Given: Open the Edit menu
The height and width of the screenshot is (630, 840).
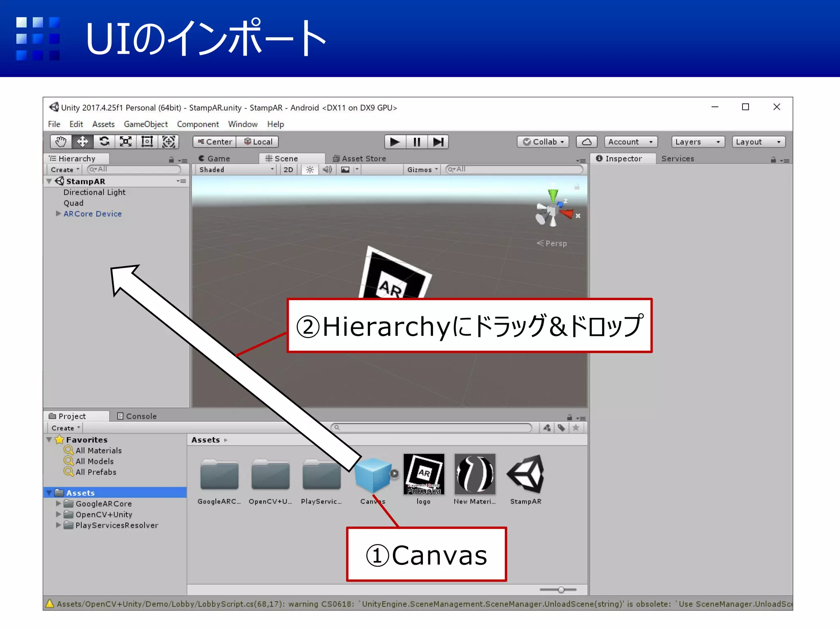Looking at the screenshot, I should (76, 124).
